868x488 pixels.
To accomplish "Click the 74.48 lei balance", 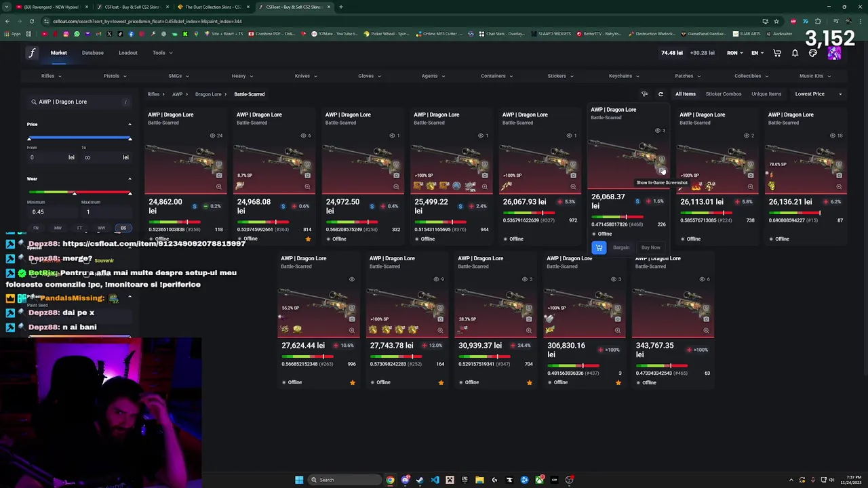I will click(672, 53).
